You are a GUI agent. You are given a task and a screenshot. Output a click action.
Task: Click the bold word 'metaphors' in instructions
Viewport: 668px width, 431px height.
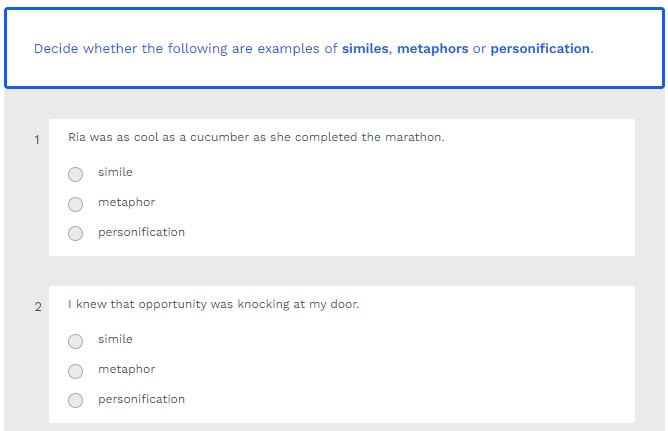432,48
